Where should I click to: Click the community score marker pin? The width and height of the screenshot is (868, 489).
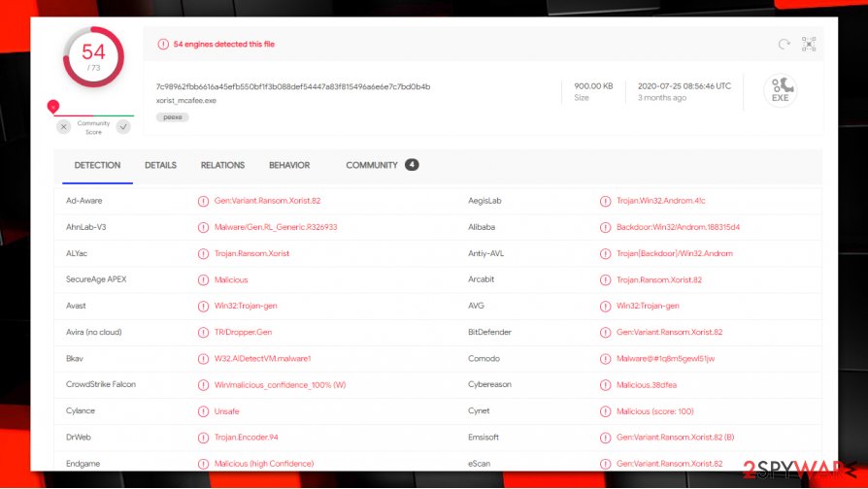[53, 106]
